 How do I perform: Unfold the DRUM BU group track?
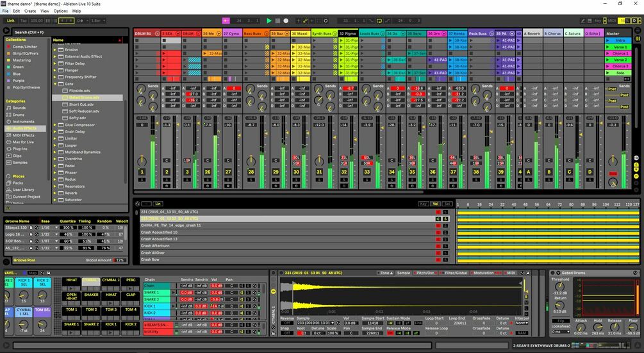[157, 34]
